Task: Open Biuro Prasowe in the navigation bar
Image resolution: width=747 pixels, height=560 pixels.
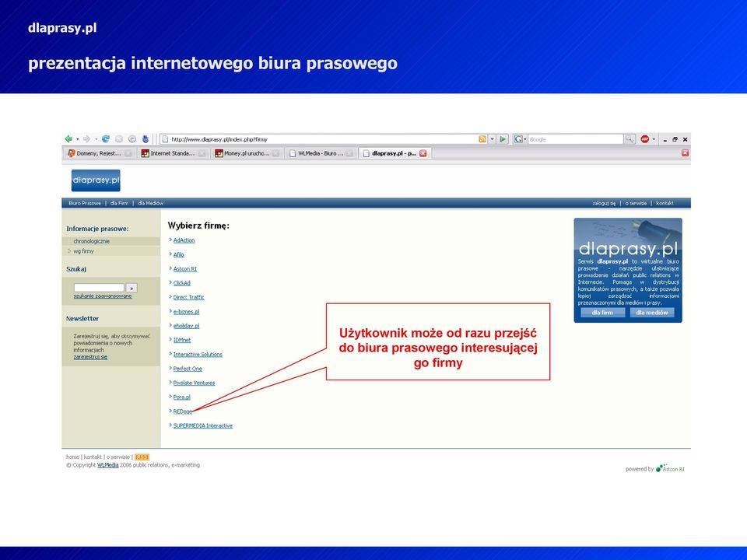Action: coord(85,203)
